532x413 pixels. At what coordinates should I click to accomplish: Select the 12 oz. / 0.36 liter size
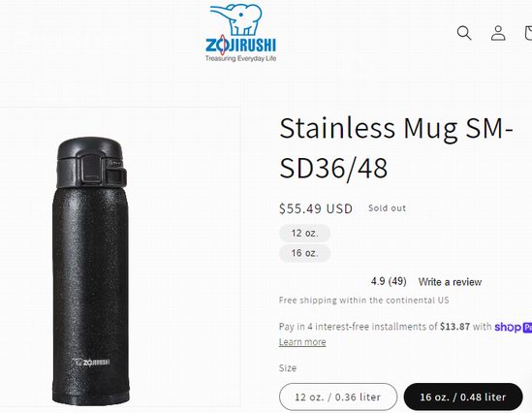coord(338,397)
